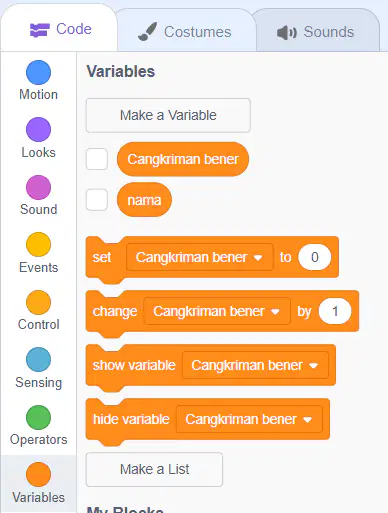Open dropdown in hide variable block
388x513 pixels.
coord(249,419)
